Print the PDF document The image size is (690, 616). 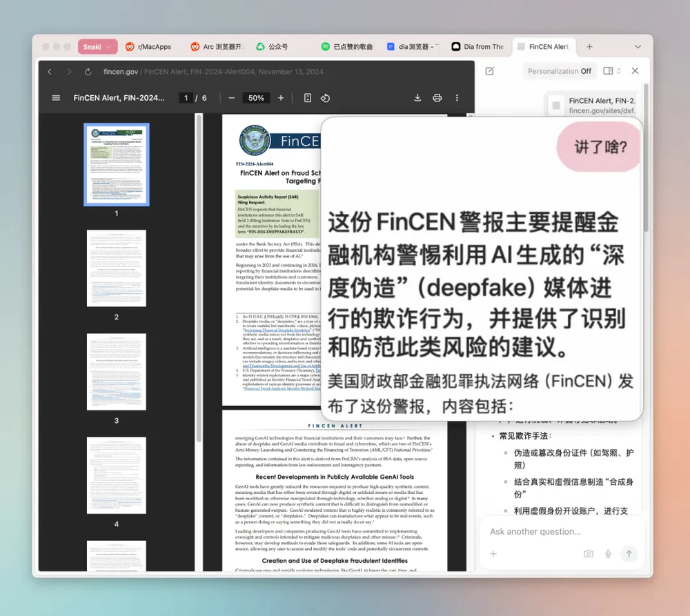tap(437, 98)
